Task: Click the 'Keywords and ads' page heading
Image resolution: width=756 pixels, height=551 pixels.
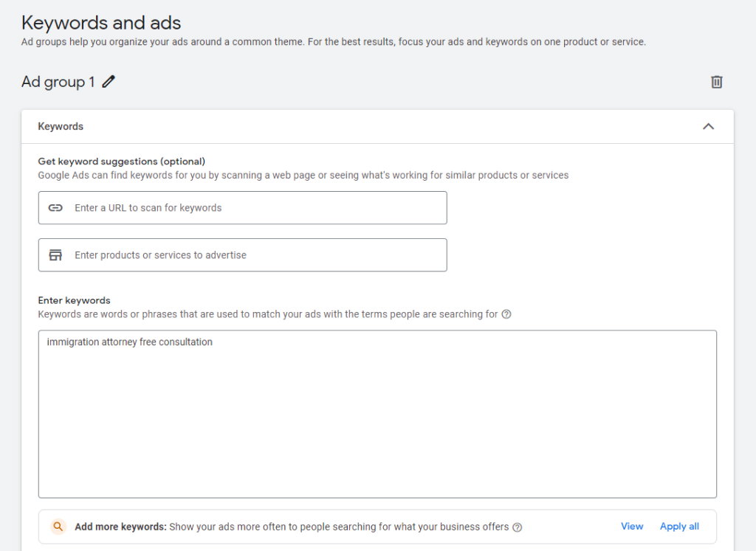Action: 101,23
